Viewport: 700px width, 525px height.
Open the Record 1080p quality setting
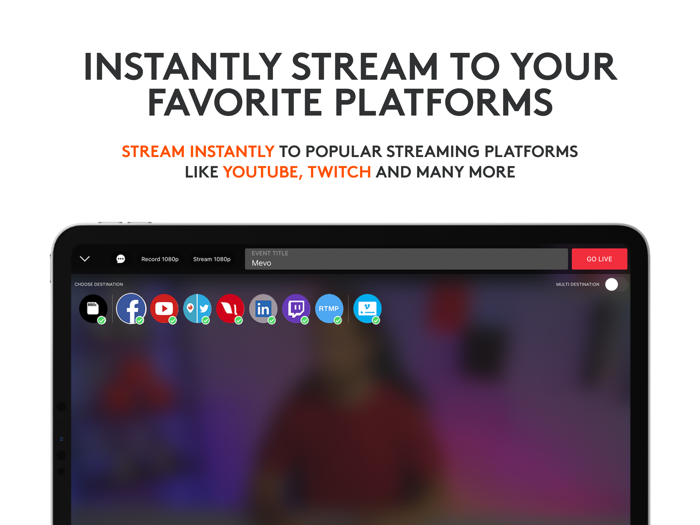point(160,259)
